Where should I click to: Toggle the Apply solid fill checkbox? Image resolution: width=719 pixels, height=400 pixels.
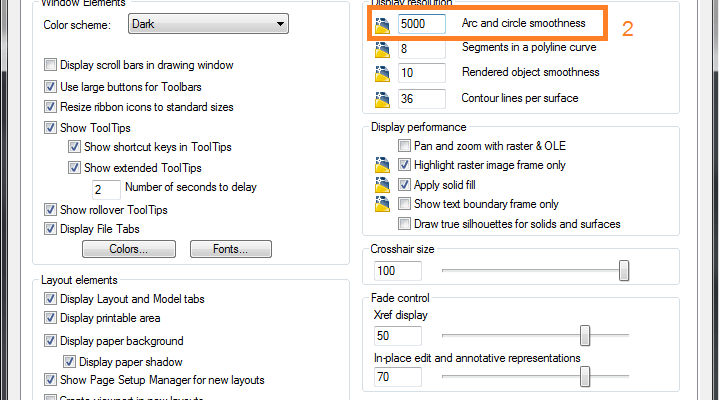pyautogui.click(x=404, y=185)
